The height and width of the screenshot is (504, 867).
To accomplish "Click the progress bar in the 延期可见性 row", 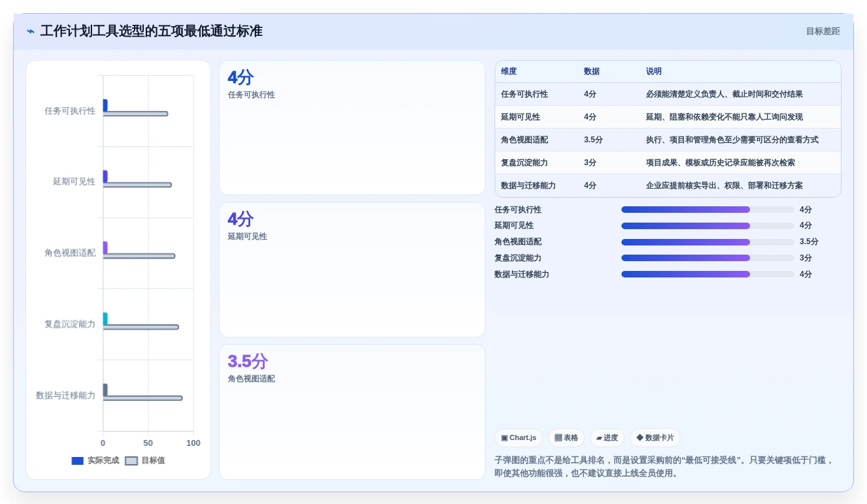I will click(708, 226).
